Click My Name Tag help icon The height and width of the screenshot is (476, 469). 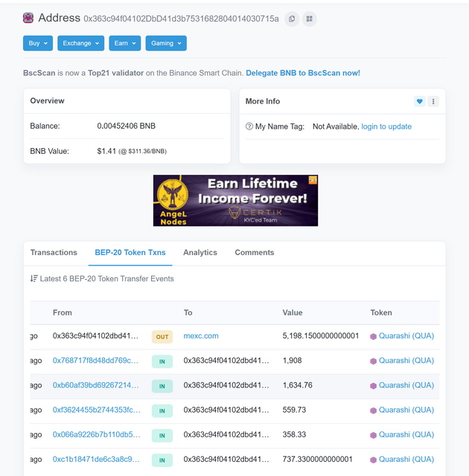click(249, 126)
